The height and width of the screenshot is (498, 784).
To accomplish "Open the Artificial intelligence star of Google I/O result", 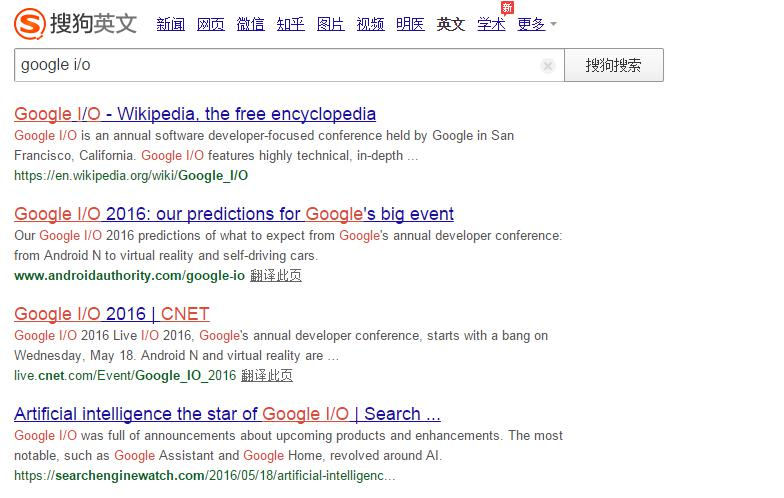I will click(227, 414).
